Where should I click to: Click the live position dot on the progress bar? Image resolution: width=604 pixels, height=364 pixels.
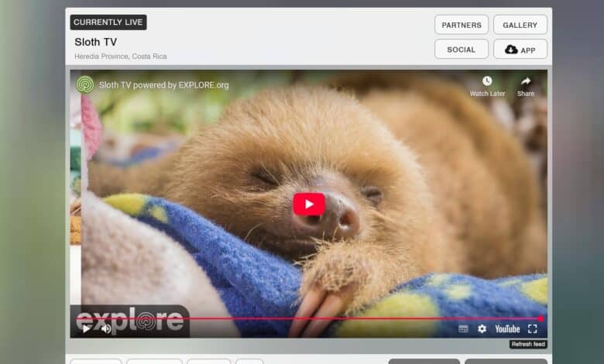tap(541, 318)
